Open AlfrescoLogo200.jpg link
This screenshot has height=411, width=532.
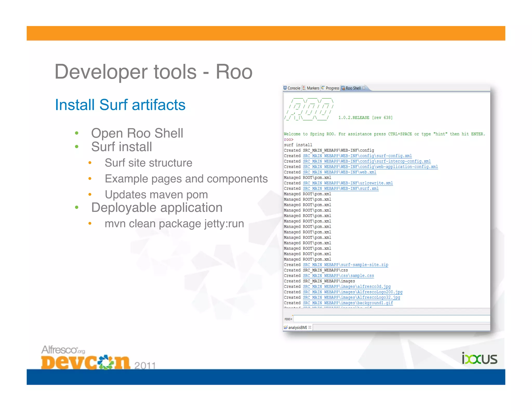353,292
